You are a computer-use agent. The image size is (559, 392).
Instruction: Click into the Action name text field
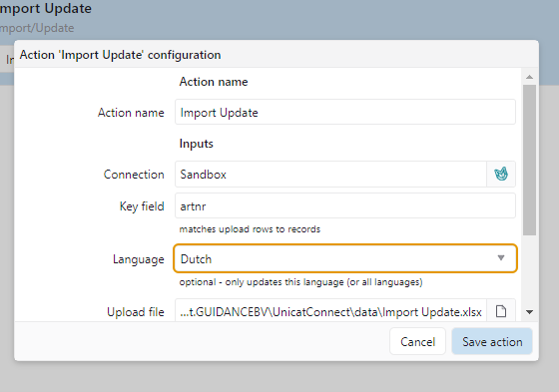(x=345, y=113)
